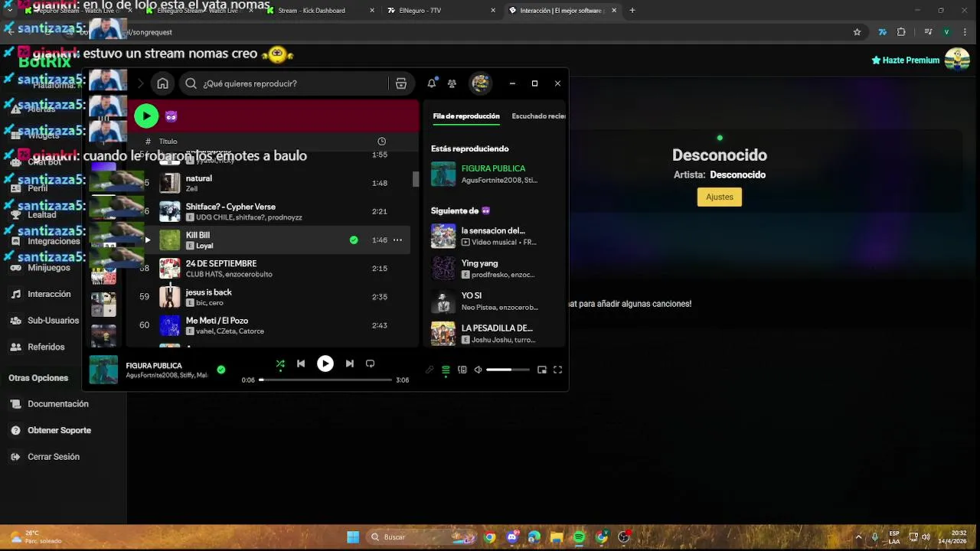Toggle saved check for FIGURA PUBLICA
This screenshot has height=551, width=980.
pyautogui.click(x=221, y=370)
